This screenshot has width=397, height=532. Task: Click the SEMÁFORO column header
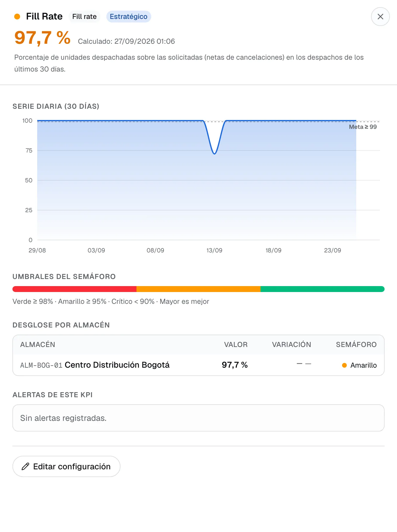tap(356, 345)
